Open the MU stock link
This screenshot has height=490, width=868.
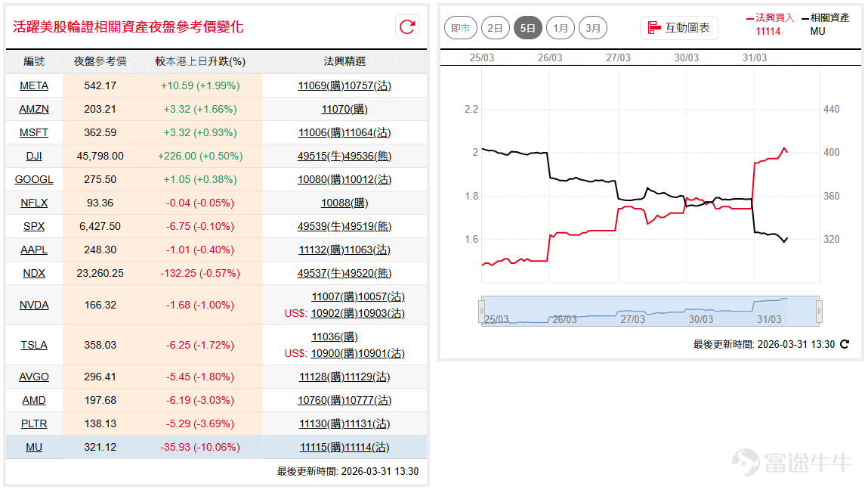[34, 448]
